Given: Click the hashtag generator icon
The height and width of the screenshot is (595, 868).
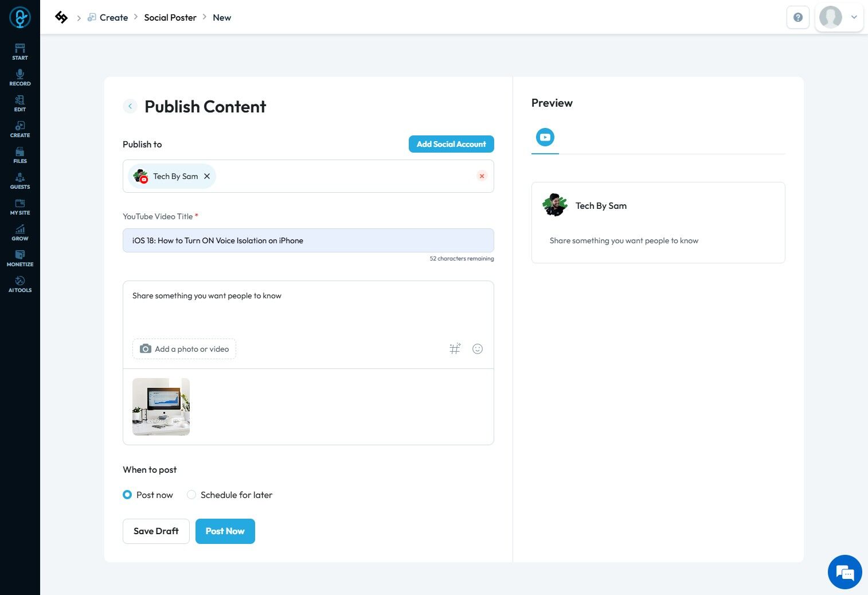Looking at the screenshot, I should pos(455,349).
